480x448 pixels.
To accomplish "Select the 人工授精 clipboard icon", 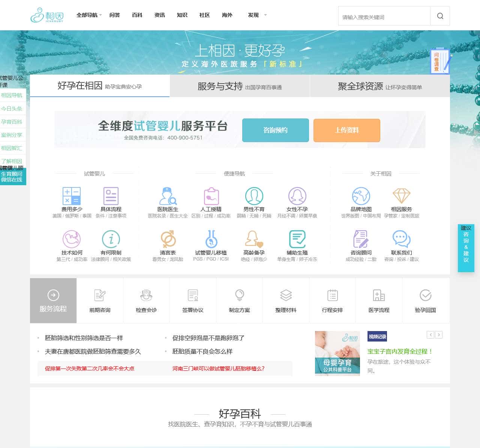I will [x=211, y=196].
